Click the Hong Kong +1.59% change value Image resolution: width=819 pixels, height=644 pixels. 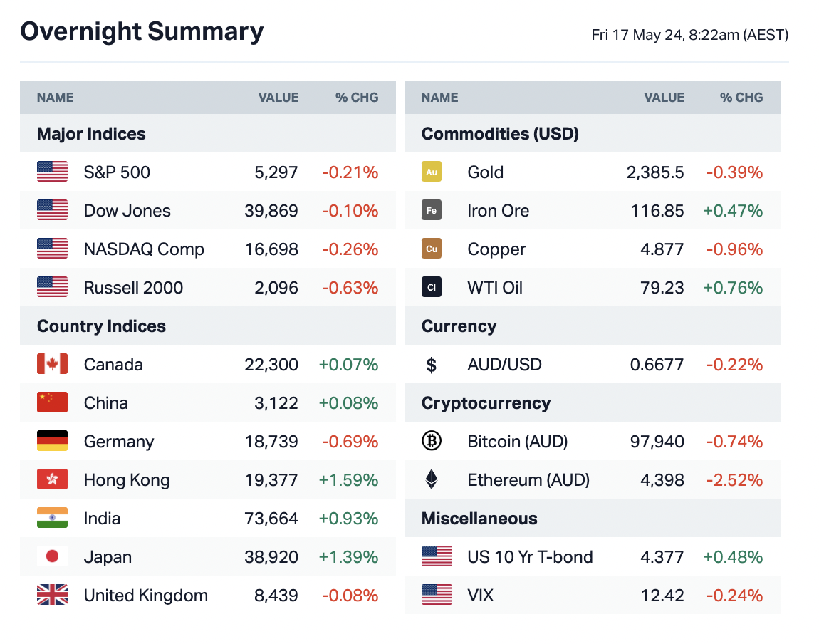click(x=348, y=479)
